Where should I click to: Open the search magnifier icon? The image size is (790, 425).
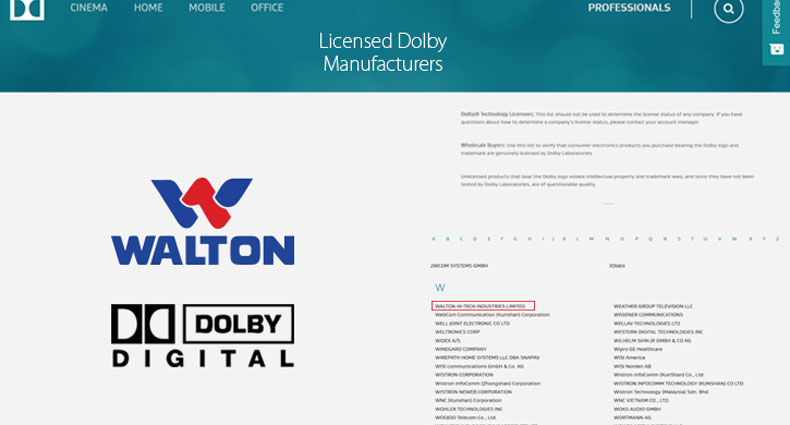coord(729,9)
